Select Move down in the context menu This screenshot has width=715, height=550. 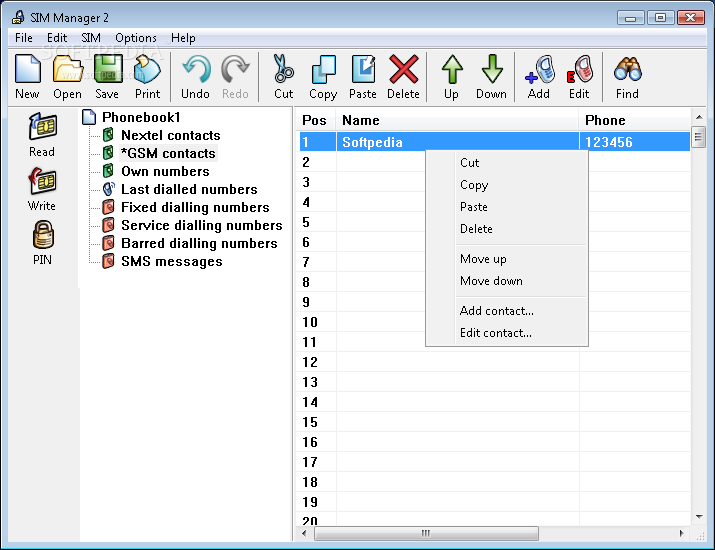click(507, 280)
